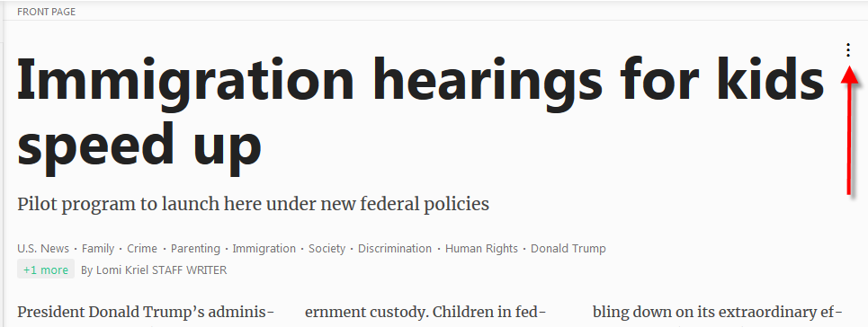
Task: Go to the Parenting tag
Action: [195, 249]
